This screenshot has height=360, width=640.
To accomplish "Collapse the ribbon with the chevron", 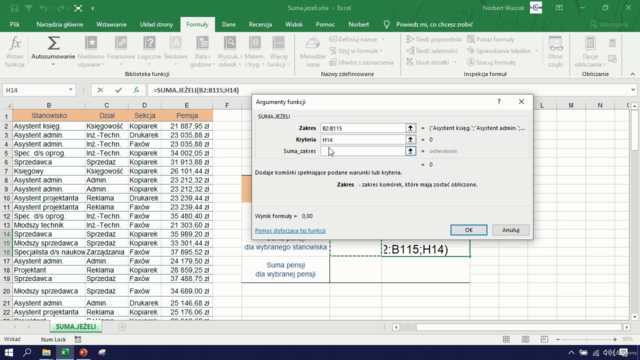I will [x=632, y=74].
